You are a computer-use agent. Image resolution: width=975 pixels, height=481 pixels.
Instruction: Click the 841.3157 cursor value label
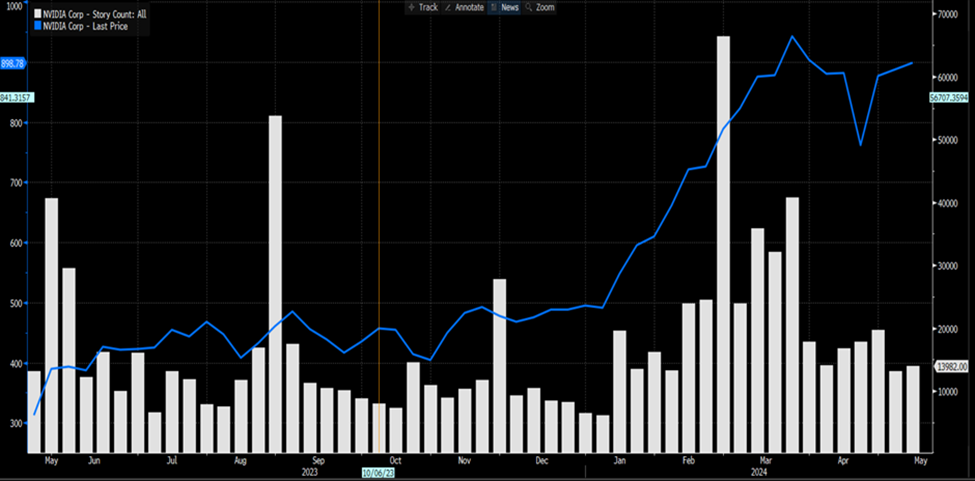17,97
